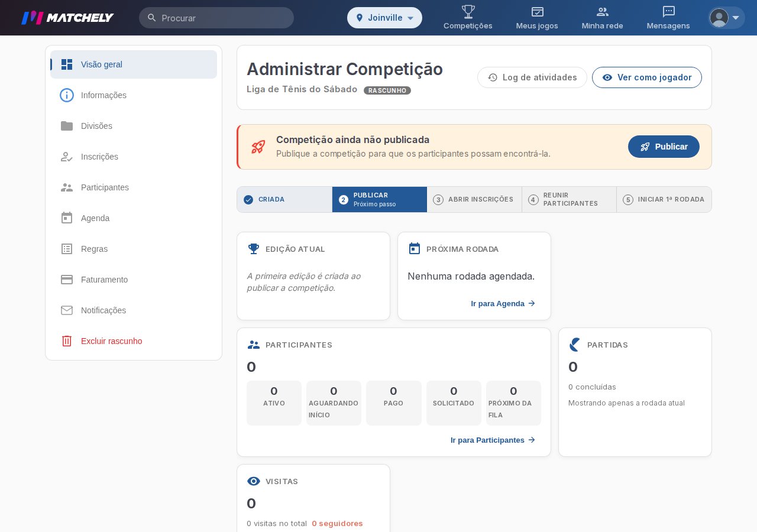Click Ver como jogador button
757x532 pixels.
tap(647, 77)
